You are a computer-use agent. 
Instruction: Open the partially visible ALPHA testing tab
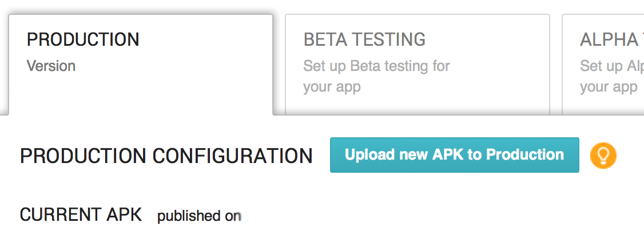(x=603, y=65)
